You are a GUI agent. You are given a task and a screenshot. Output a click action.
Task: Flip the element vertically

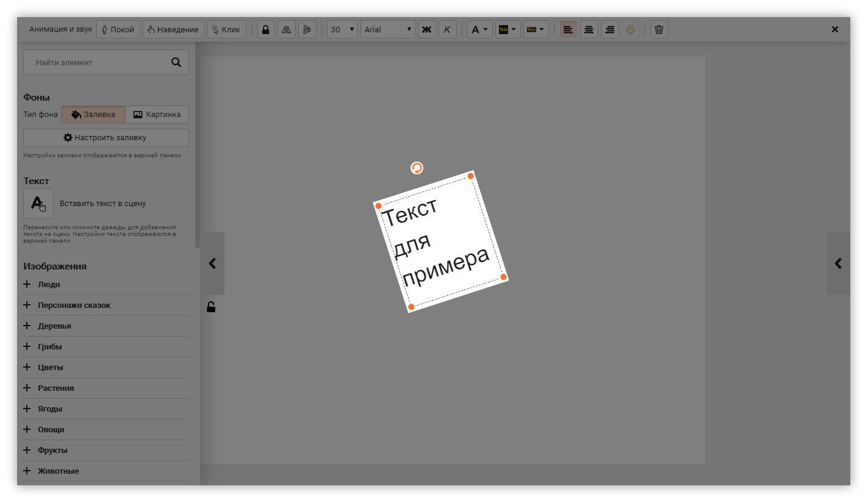pyautogui.click(x=307, y=29)
